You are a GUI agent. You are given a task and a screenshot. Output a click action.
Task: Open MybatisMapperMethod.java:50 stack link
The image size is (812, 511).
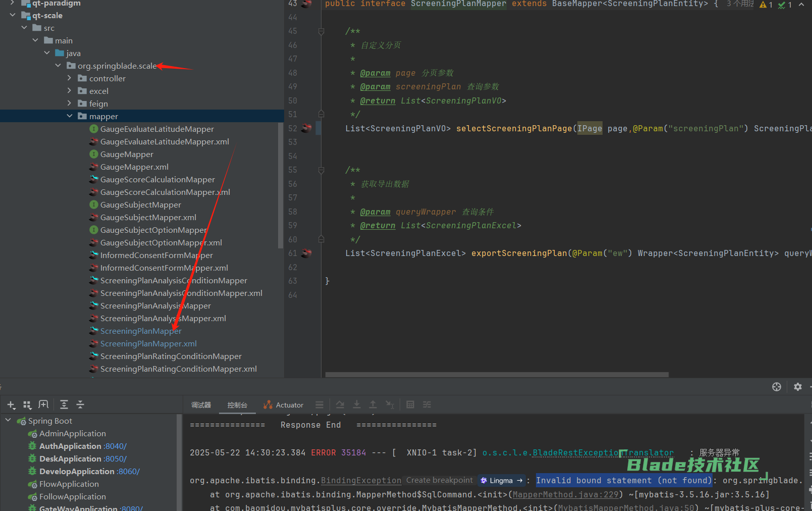(626, 507)
